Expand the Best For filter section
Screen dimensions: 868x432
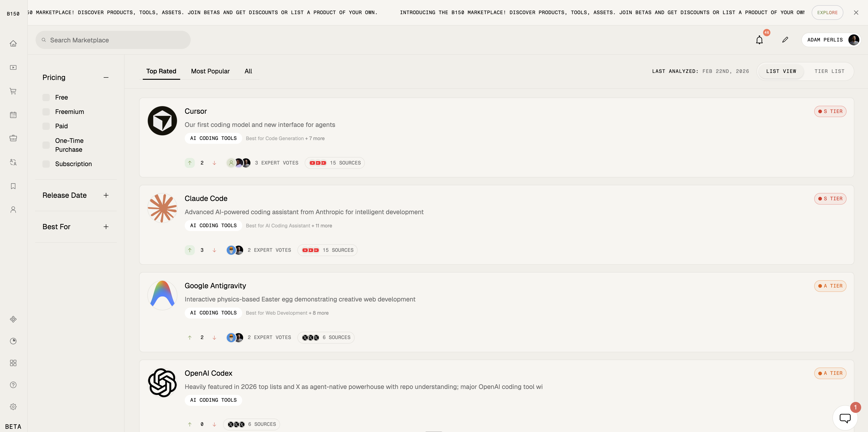106,227
